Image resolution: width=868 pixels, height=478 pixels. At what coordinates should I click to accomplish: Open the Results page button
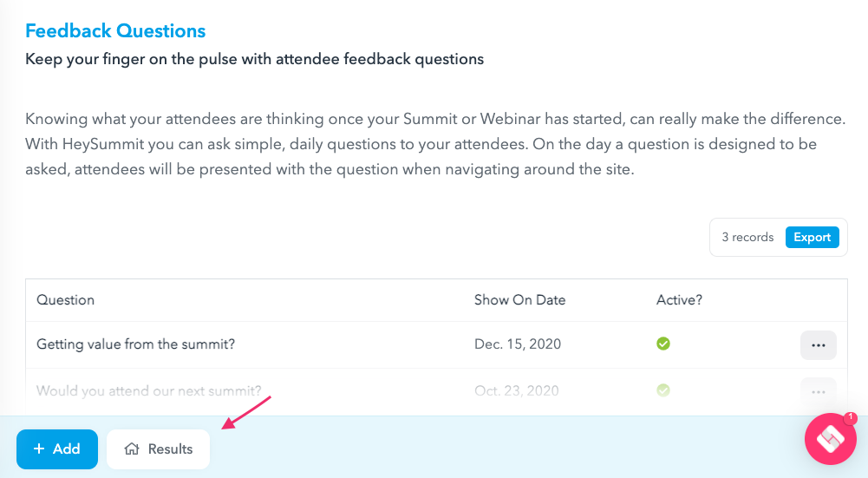pyautogui.click(x=159, y=449)
